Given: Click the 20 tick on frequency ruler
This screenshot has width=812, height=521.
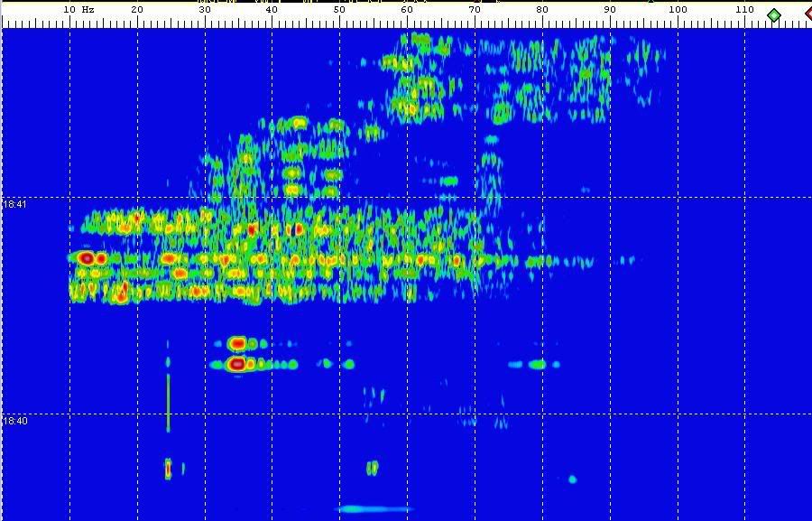Looking at the screenshot, I should point(137,10).
